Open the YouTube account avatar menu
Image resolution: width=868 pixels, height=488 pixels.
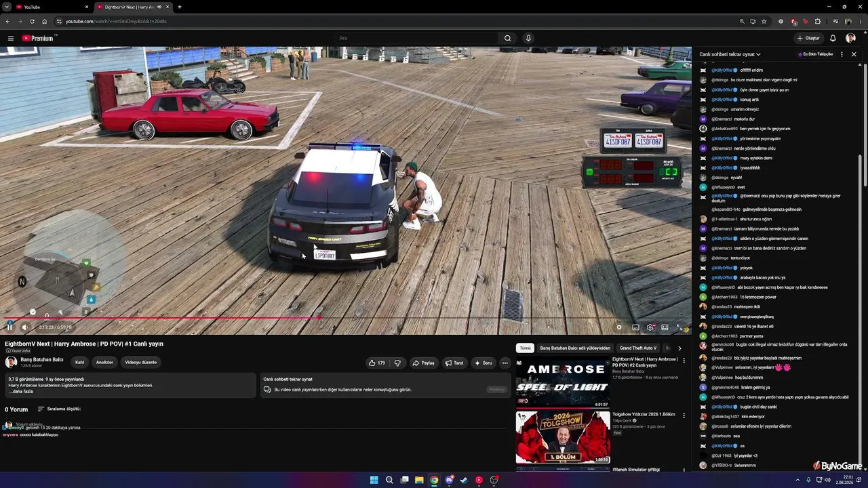850,38
